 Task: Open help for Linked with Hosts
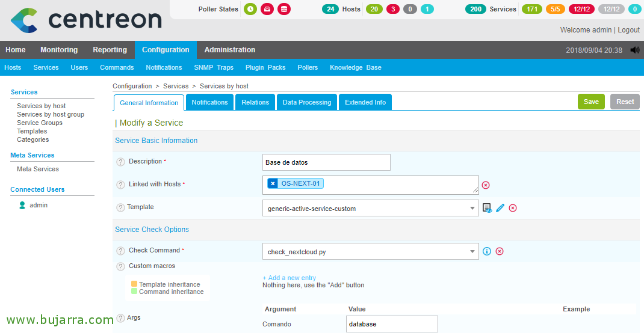[120, 185]
